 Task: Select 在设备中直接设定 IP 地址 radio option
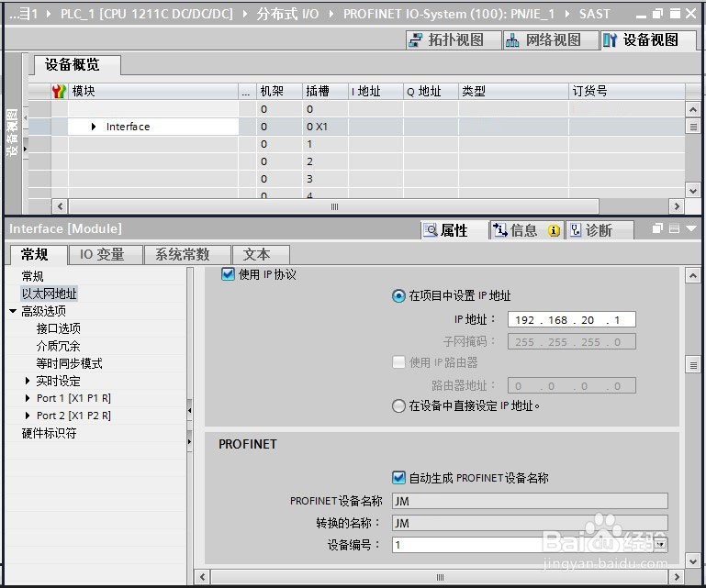coord(398,406)
